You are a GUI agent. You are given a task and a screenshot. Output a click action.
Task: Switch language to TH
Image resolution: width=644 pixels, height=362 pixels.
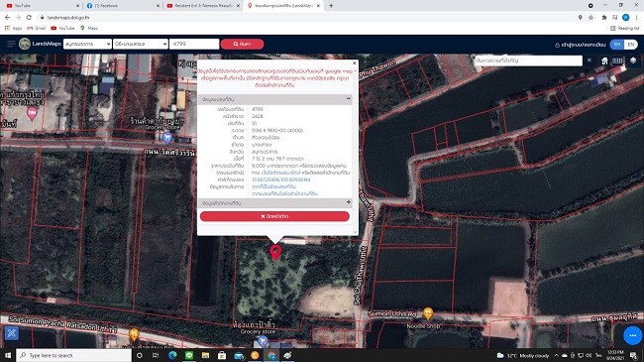tap(617, 45)
